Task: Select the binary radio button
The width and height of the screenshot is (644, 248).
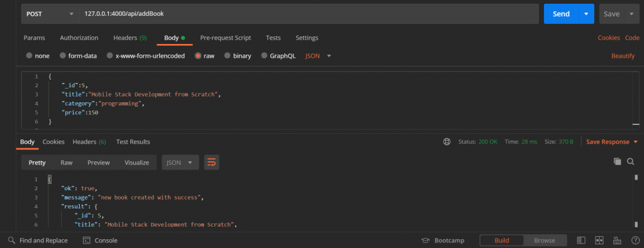Action: [228, 56]
